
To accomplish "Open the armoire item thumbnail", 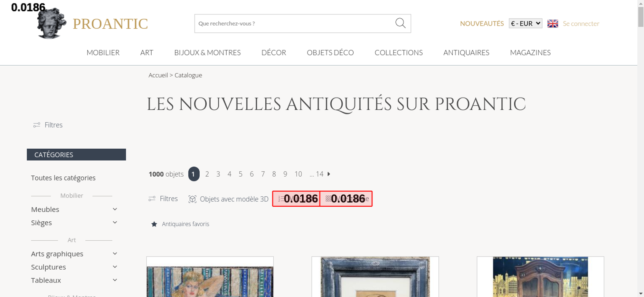I will point(540,277).
